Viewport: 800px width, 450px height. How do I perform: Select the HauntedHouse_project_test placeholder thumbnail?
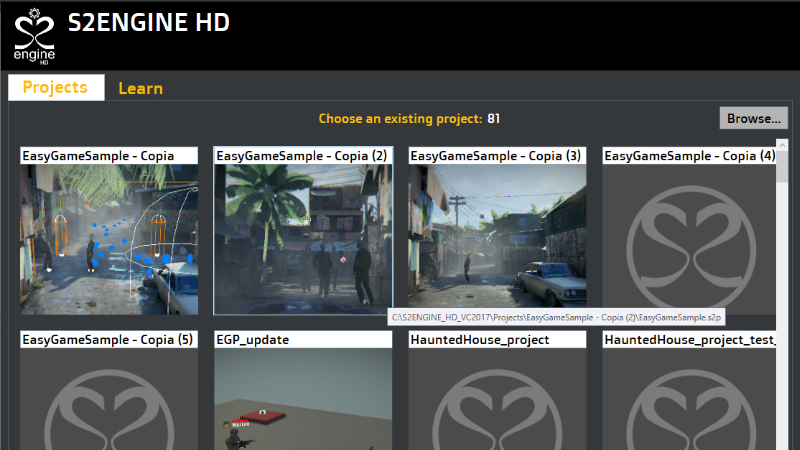pyautogui.click(x=689, y=399)
